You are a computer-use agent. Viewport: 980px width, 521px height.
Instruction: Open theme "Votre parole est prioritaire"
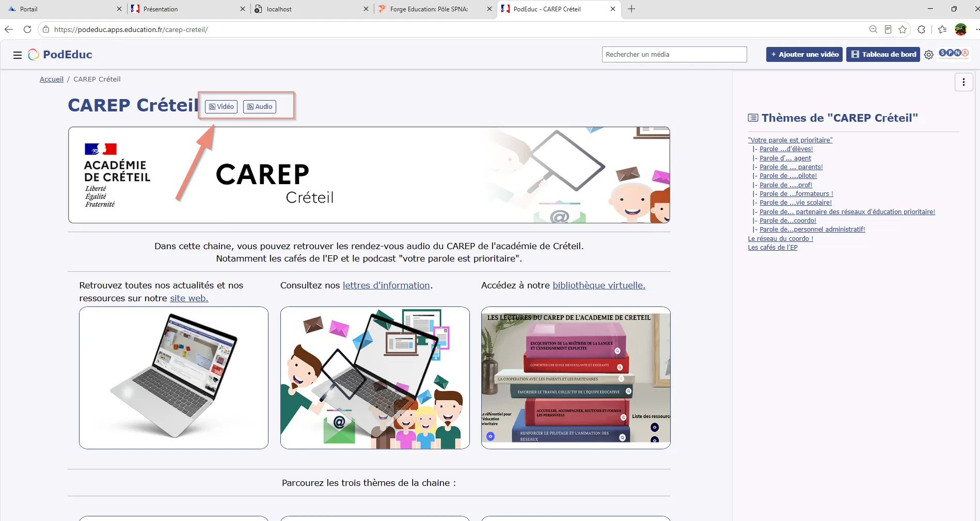pos(790,140)
